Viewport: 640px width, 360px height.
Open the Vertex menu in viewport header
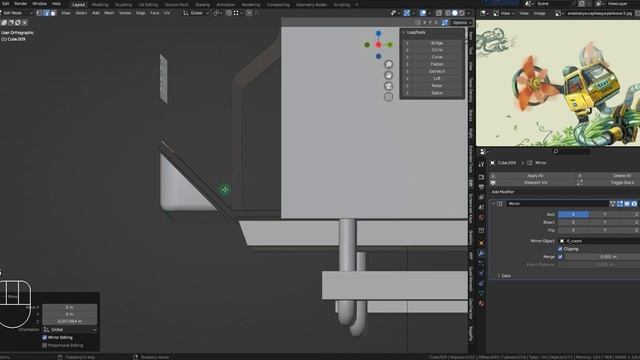tap(125, 13)
